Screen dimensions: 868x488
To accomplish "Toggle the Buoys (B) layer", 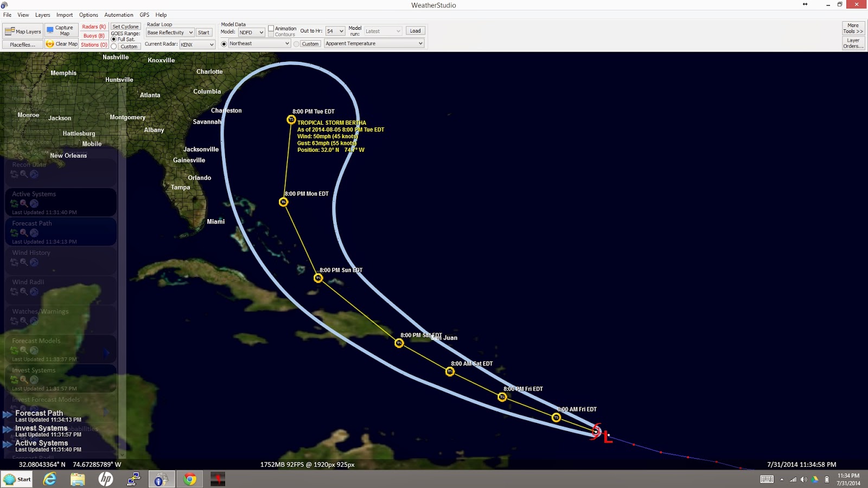I will click(x=94, y=35).
